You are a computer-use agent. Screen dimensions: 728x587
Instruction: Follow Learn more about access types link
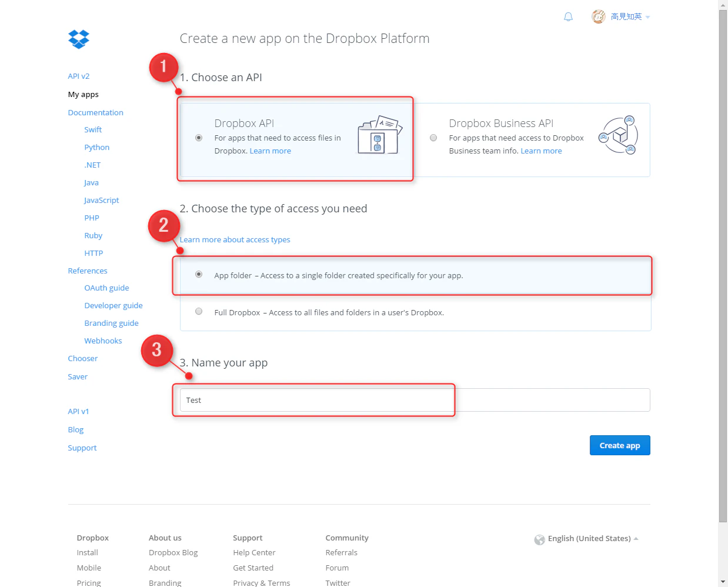tap(235, 240)
